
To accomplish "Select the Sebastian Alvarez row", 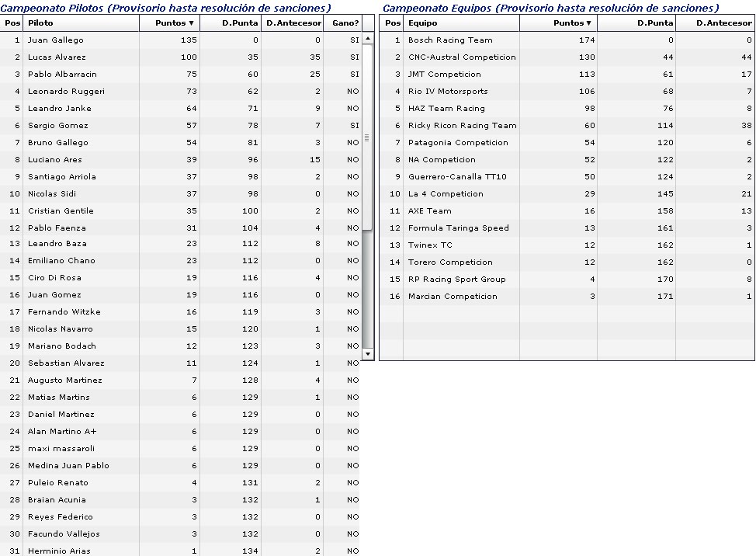I will (180, 363).
